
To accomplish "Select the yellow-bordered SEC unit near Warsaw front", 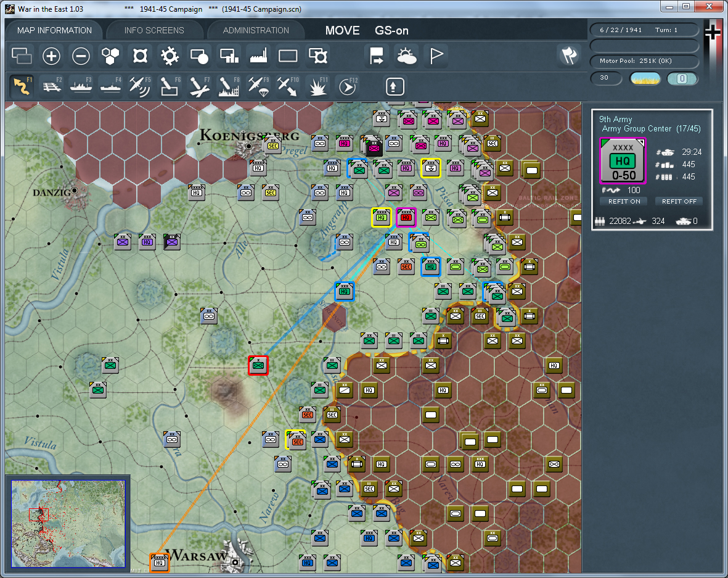I will [295, 440].
